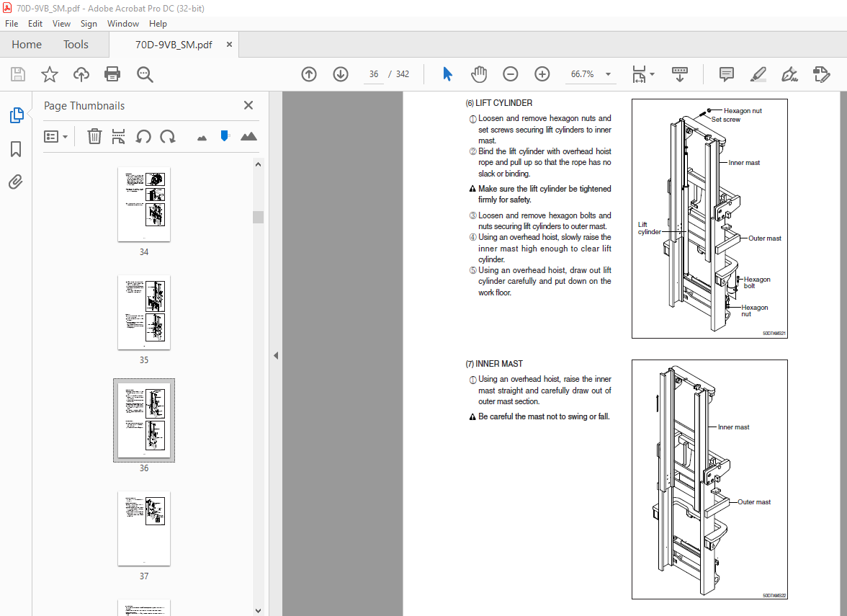
Task: Open the thumbnail options dropdown menu
Action: click(x=55, y=137)
